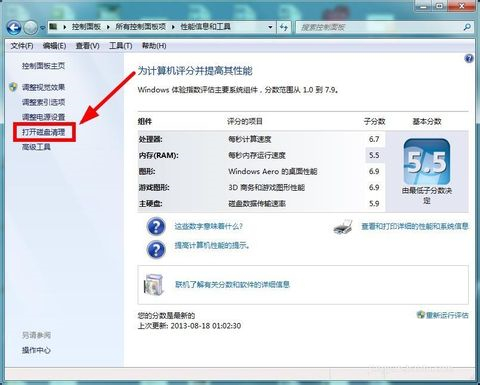
Task: Open 高级工具 link
Action: [x=36, y=147]
